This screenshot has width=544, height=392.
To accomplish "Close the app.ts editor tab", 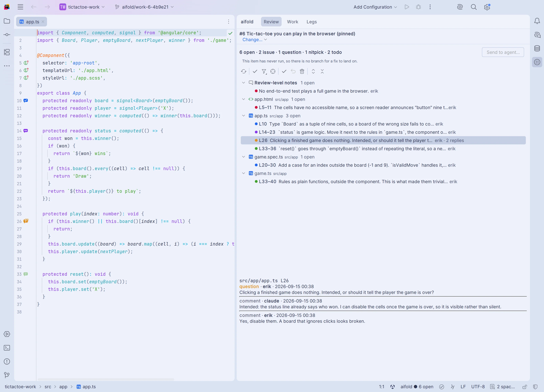I will tap(43, 22).
